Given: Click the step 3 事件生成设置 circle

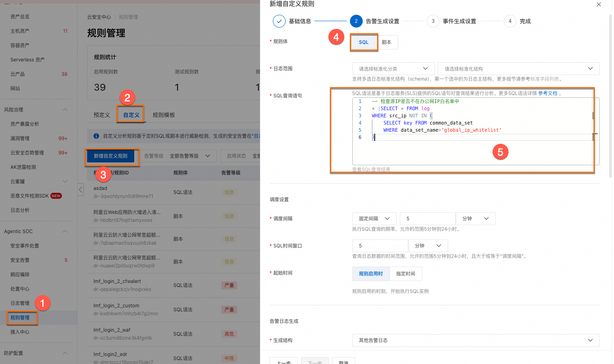Looking at the screenshot, I should click(x=433, y=21).
